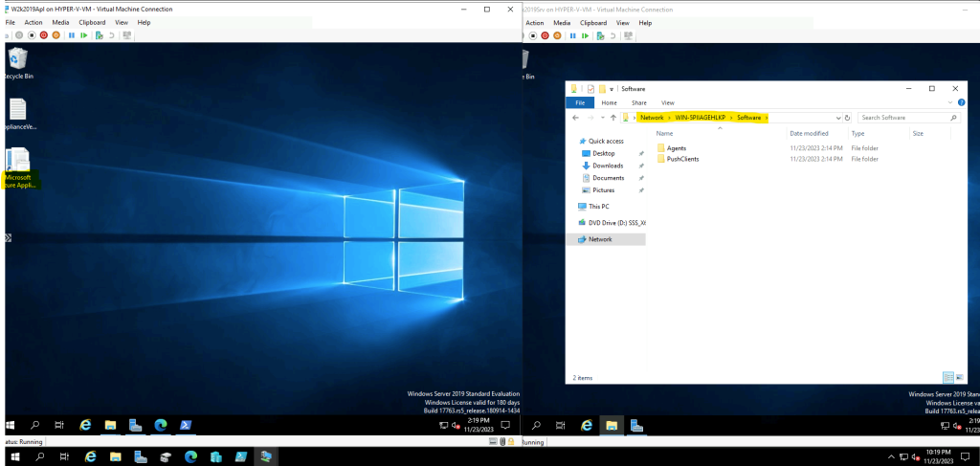Open the address bar history dropdown
The width and height of the screenshot is (980, 466).
[x=838, y=118]
